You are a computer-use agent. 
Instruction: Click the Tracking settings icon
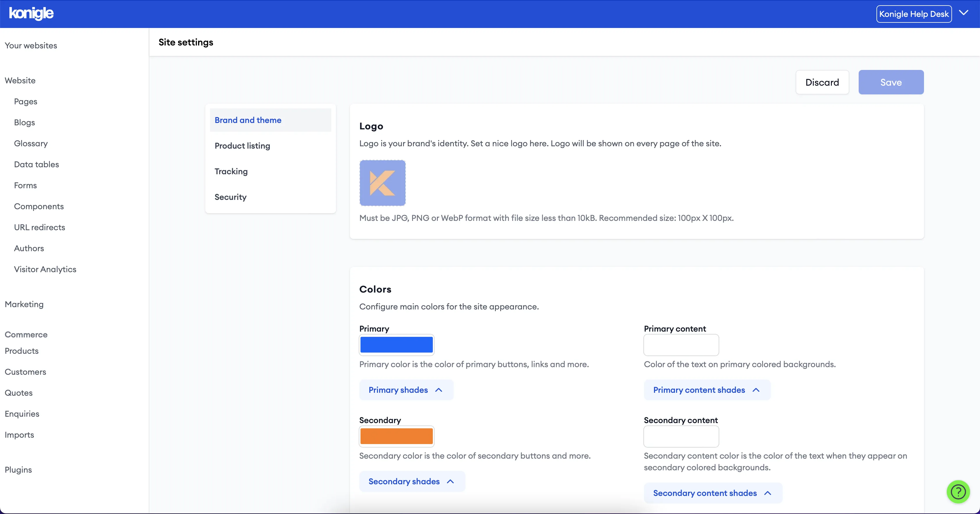pos(231,171)
